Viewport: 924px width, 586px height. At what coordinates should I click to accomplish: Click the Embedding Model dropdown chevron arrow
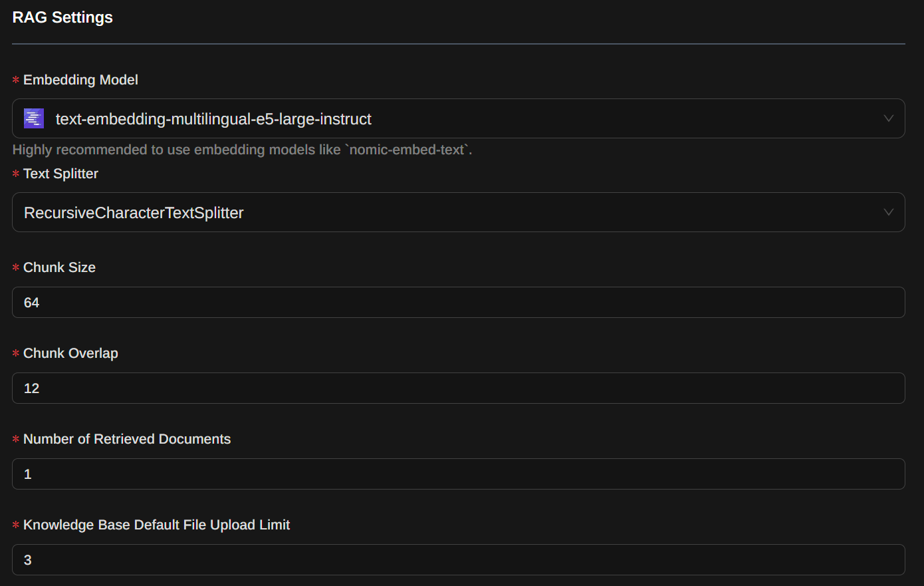point(888,118)
